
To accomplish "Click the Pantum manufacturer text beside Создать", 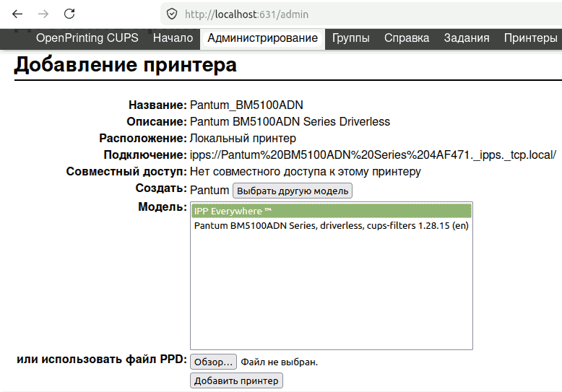I will [x=209, y=191].
